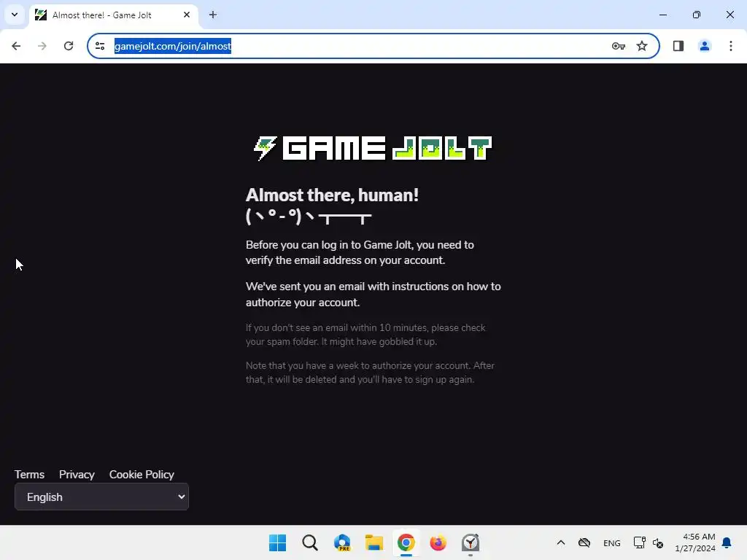Click the muted volume tray icon
Image resolution: width=747 pixels, height=560 pixels.
[658, 542]
